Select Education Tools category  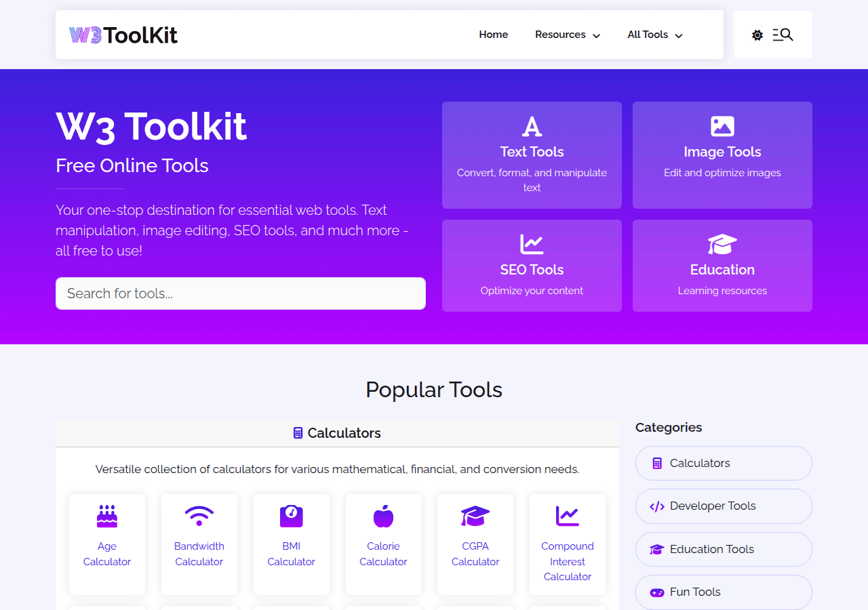coord(724,549)
